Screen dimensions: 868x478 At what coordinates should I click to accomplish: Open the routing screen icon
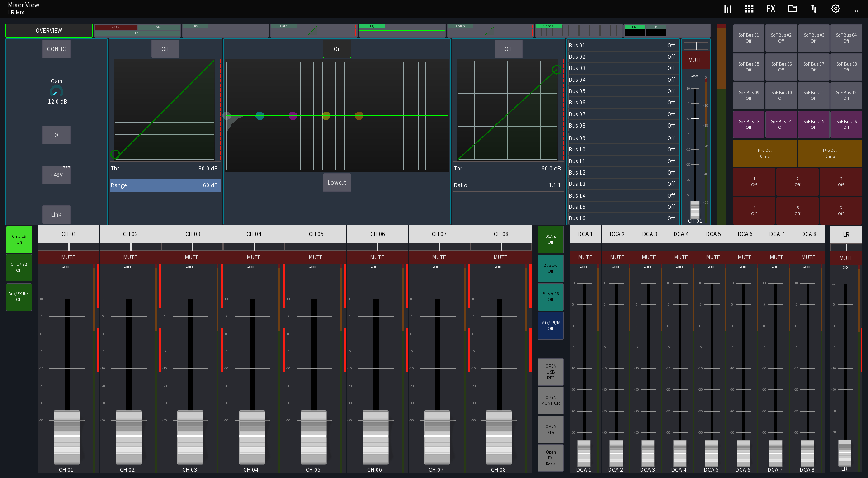point(814,9)
